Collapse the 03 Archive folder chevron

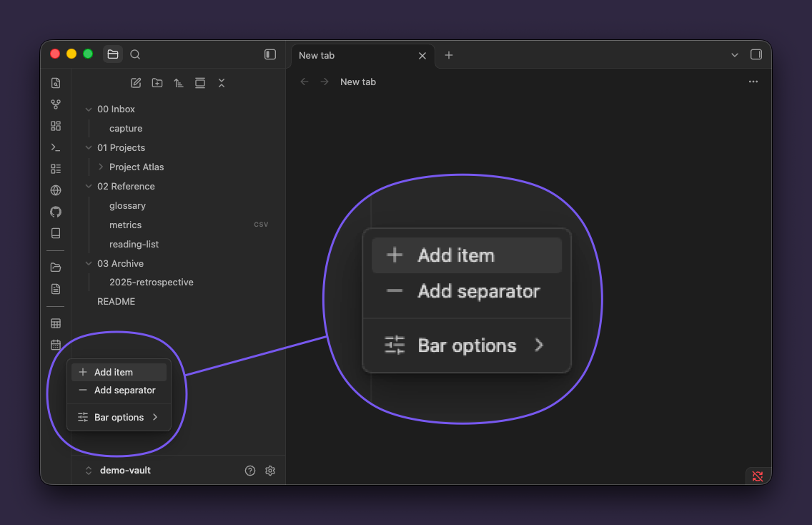coord(89,263)
